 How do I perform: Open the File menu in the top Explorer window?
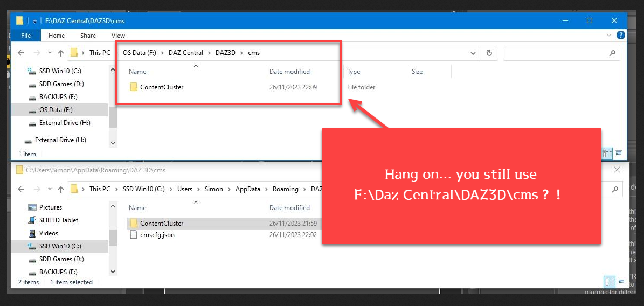tap(25, 36)
